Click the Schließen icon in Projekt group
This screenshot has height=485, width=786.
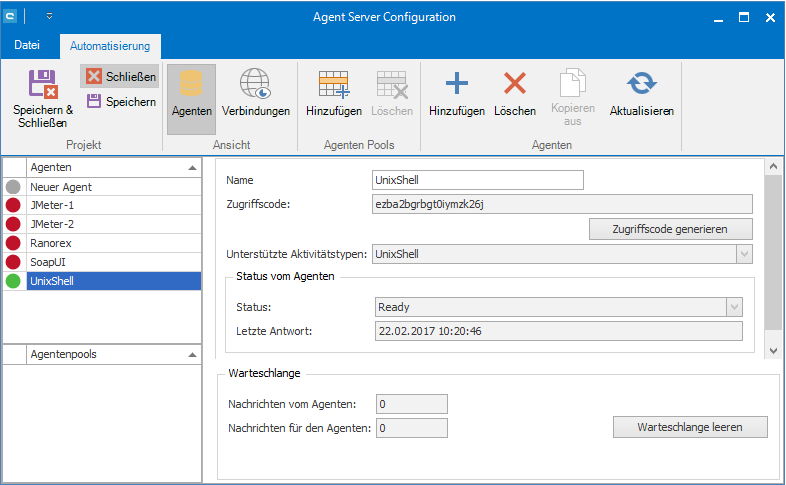(94, 76)
